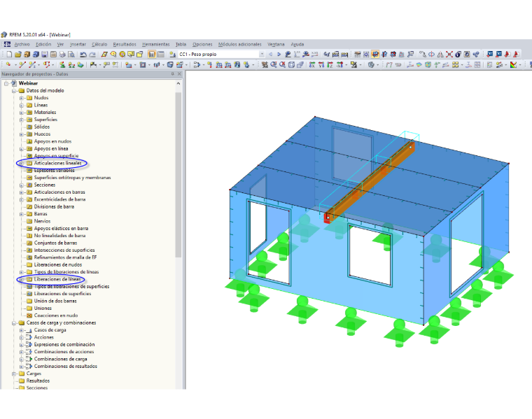This screenshot has width=532, height=419.
Task: Click the next load case arrow
Action: (279, 55)
